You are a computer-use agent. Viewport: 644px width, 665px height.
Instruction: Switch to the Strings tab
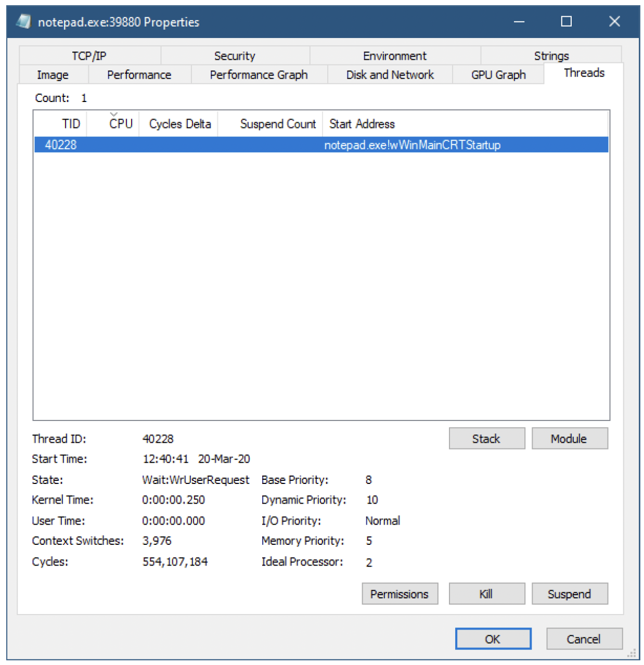tap(551, 56)
